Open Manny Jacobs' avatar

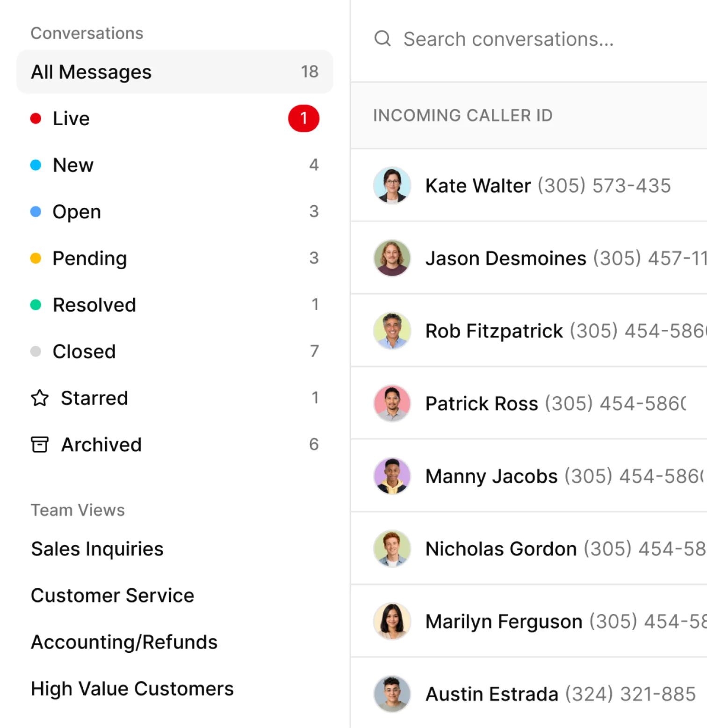point(392,476)
